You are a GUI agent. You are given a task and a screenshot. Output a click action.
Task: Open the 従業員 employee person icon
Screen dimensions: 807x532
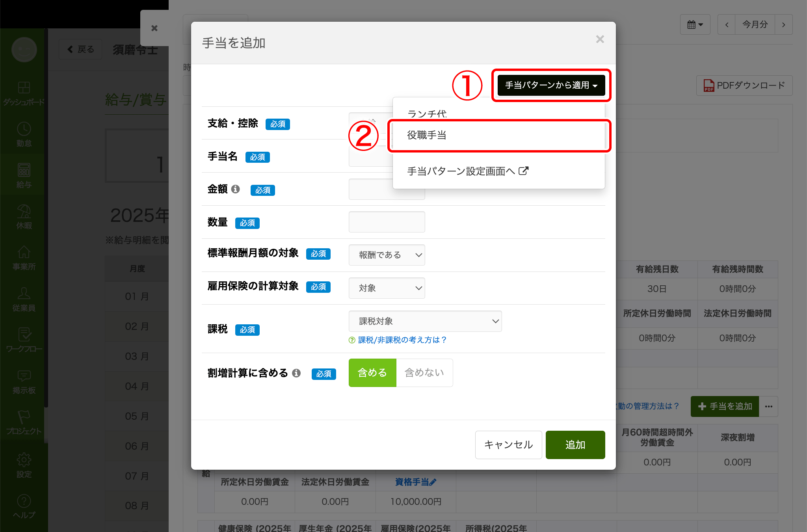pos(24,293)
